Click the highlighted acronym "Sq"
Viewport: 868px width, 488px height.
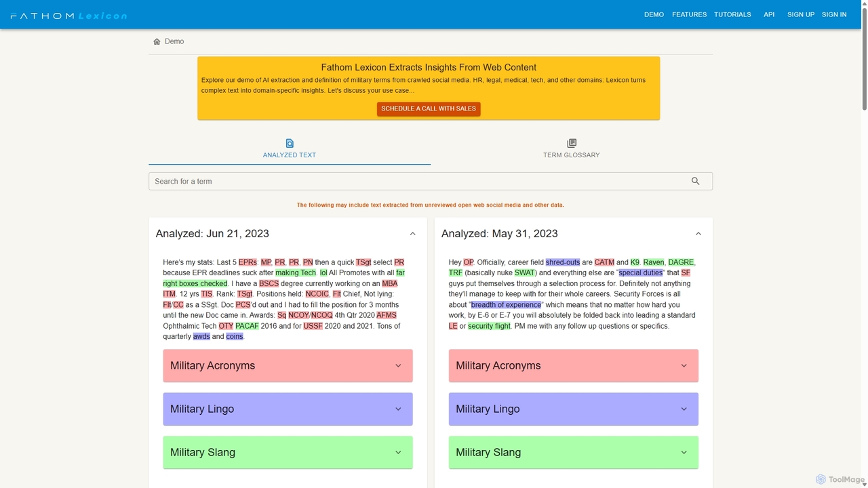281,315
